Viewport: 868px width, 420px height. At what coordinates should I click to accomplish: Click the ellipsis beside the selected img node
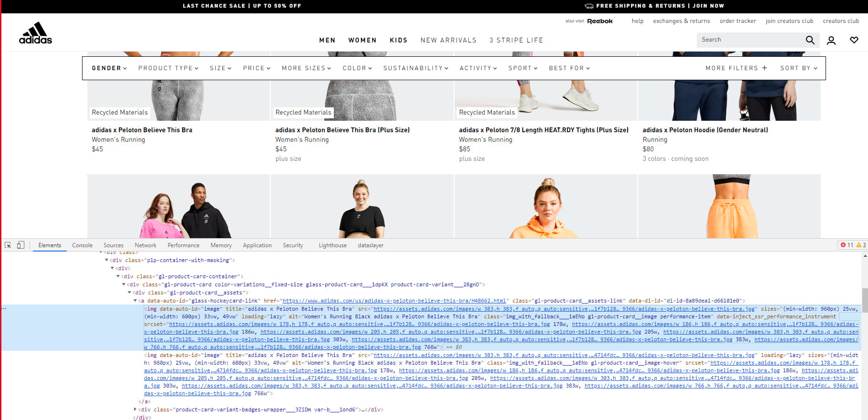[4, 309]
